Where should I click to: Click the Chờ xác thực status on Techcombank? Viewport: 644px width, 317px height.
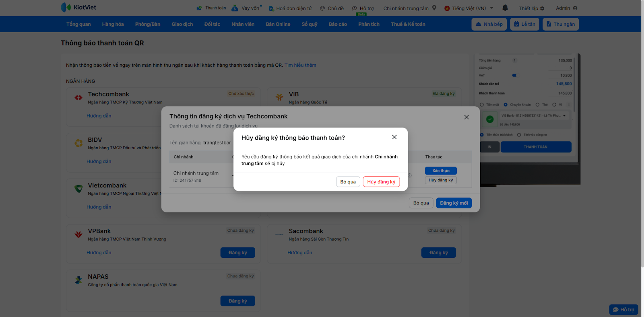(x=241, y=94)
